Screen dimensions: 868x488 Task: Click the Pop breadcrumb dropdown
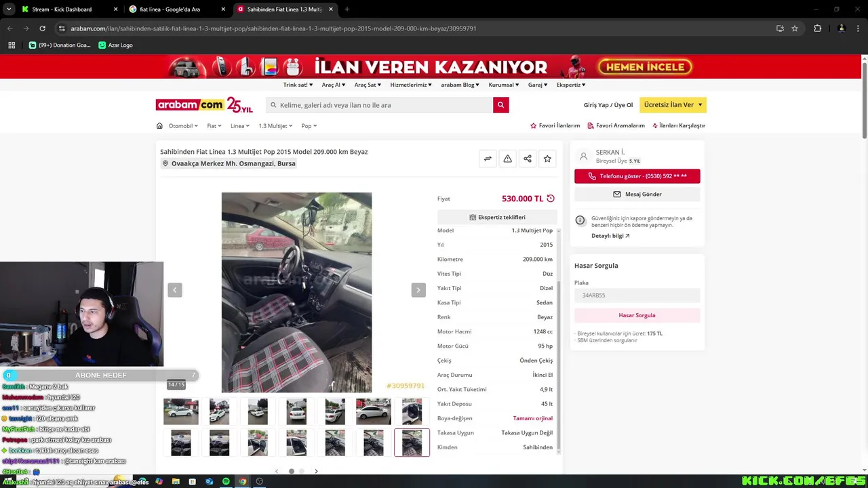(x=309, y=125)
